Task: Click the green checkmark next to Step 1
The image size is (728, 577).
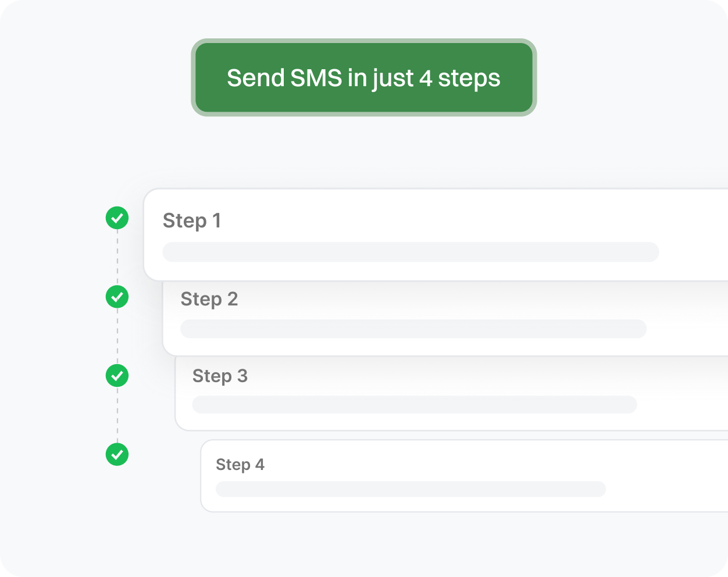Action: click(x=117, y=218)
